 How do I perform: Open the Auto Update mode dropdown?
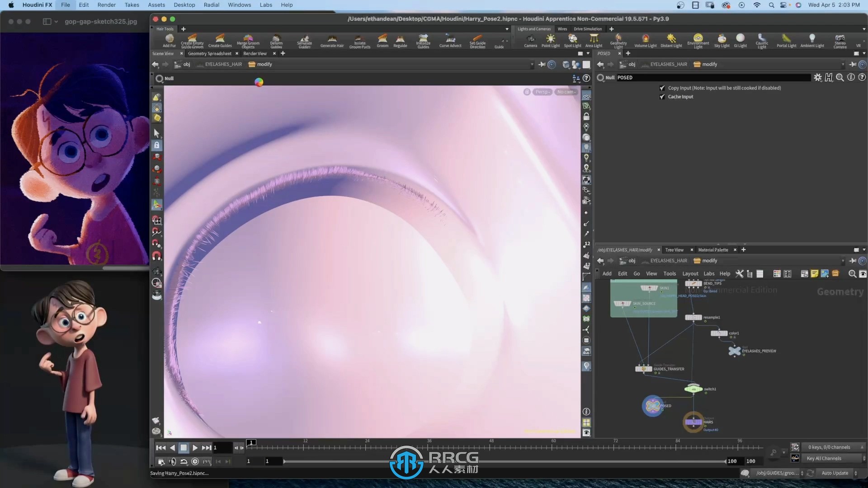coord(839,473)
